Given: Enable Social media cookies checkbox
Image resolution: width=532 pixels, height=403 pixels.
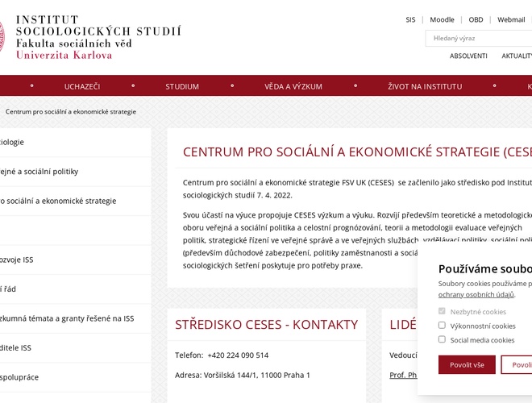Looking at the screenshot, I should (x=442, y=339).
